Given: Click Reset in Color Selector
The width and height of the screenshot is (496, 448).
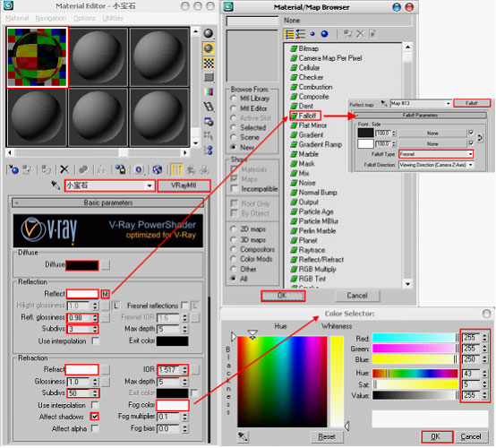Looking at the screenshot, I should click(327, 436).
